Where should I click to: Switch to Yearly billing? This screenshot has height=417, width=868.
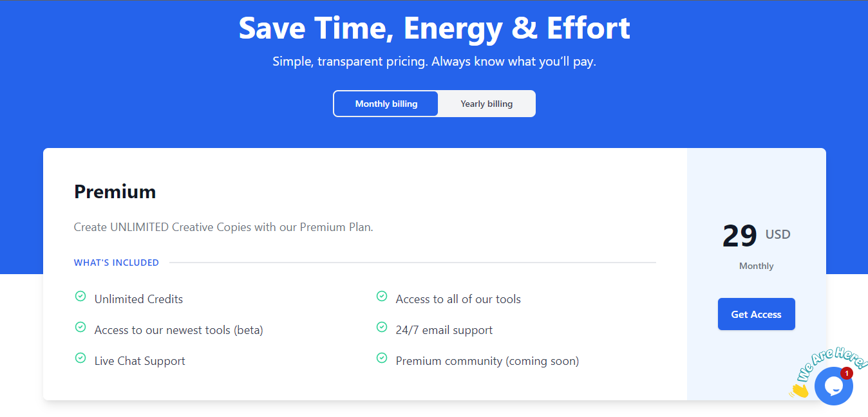pos(486,104)
